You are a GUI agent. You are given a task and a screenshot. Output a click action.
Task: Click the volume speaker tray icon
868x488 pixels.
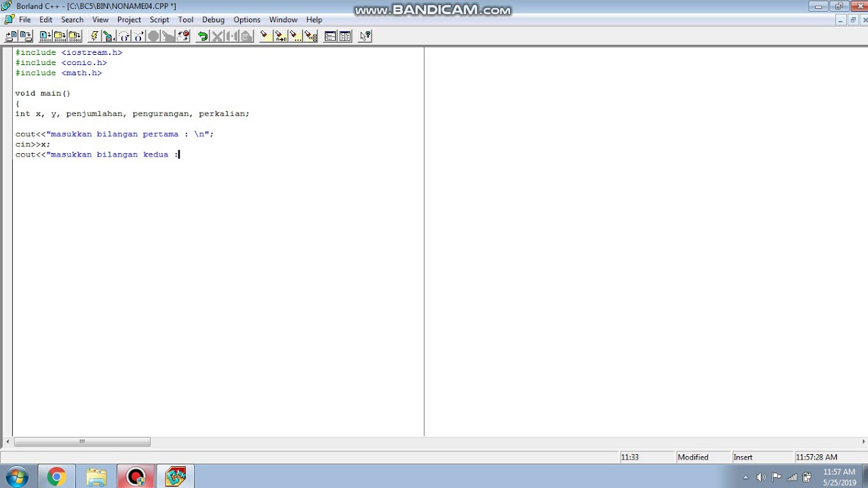point(761,477)
